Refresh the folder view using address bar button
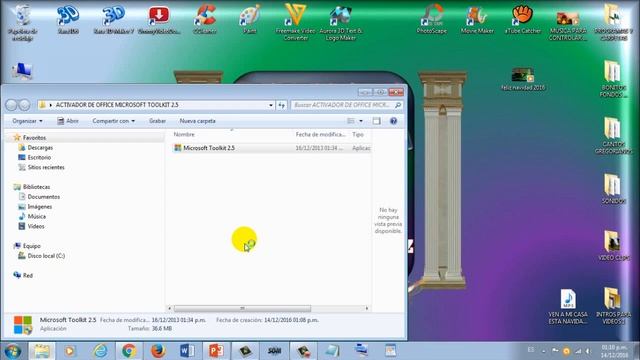 (282, 105)
